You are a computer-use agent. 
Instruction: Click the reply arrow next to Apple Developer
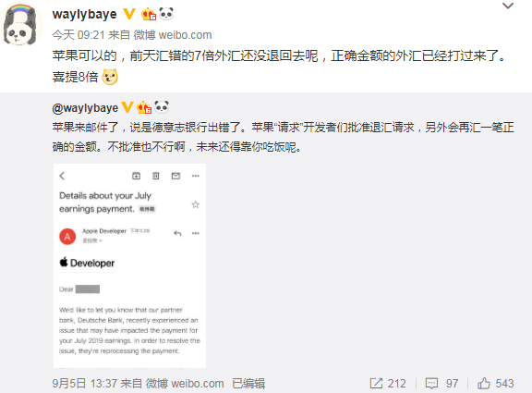pos(177,233)
